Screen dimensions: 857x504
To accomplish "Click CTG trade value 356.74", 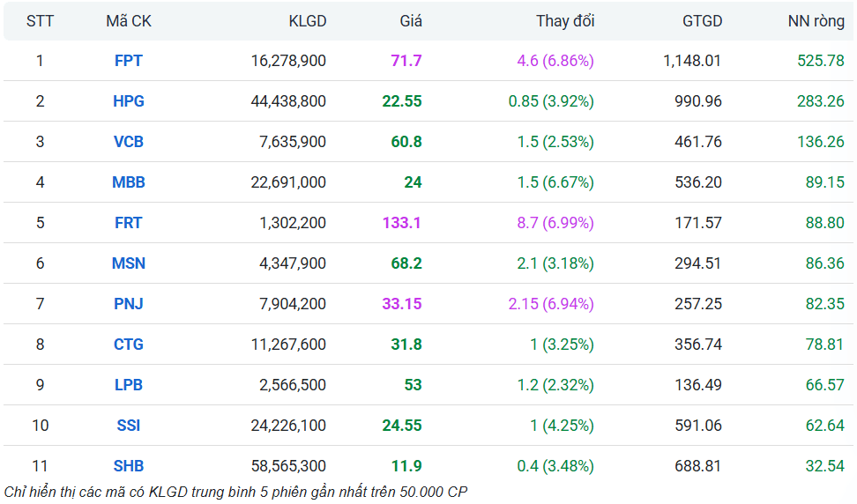I will pyautogui.click(x=698, y=344).
